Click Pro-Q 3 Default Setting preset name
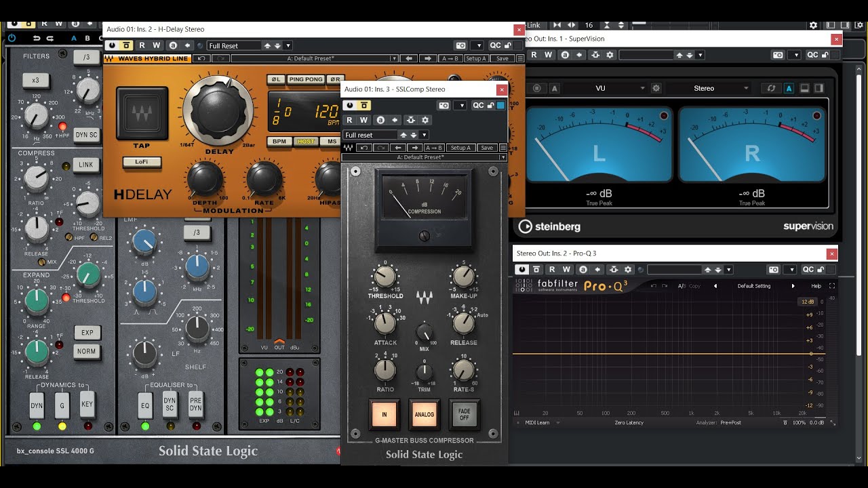 pos(754,286)
